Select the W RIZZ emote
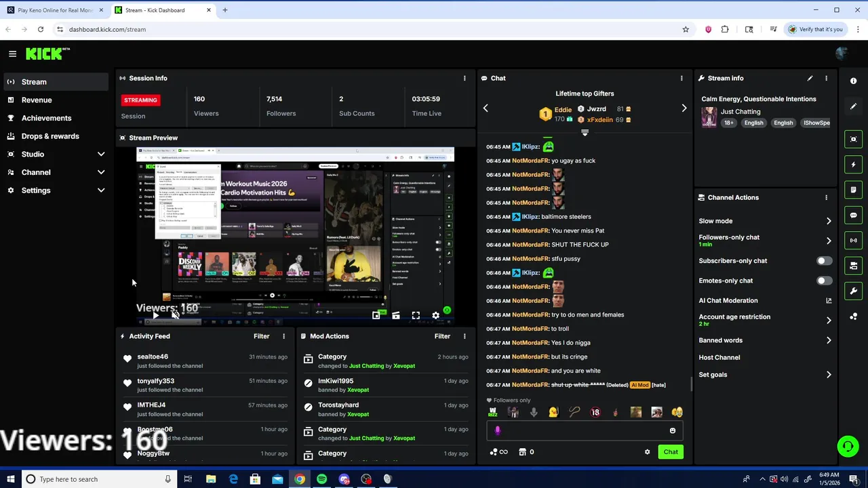This screenshot has width=868, height=488. pyautogui.click(x=493, y=412)
